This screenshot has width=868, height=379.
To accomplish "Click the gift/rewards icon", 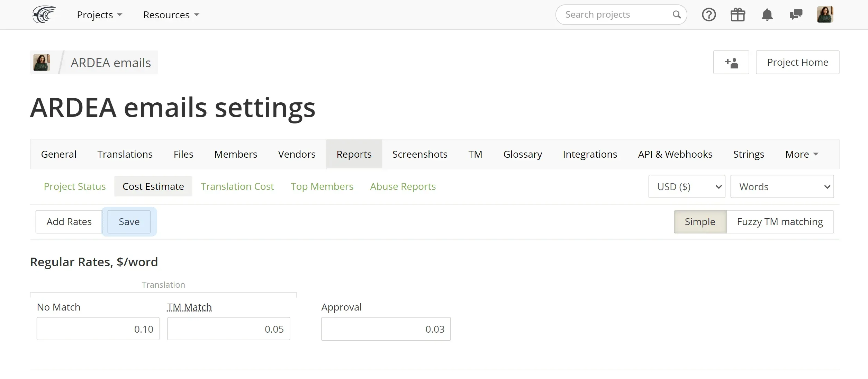I will pyautogui.click(x=738, y=15).
